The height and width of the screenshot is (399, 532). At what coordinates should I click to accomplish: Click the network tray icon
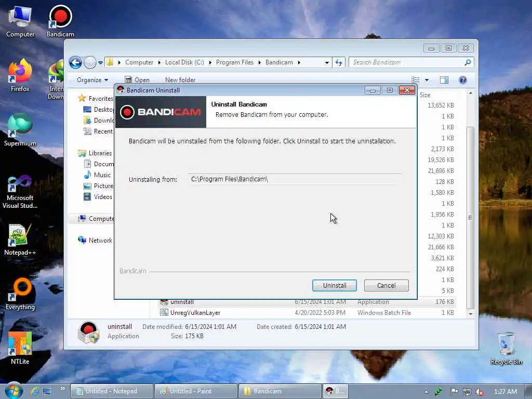(467, 392)
